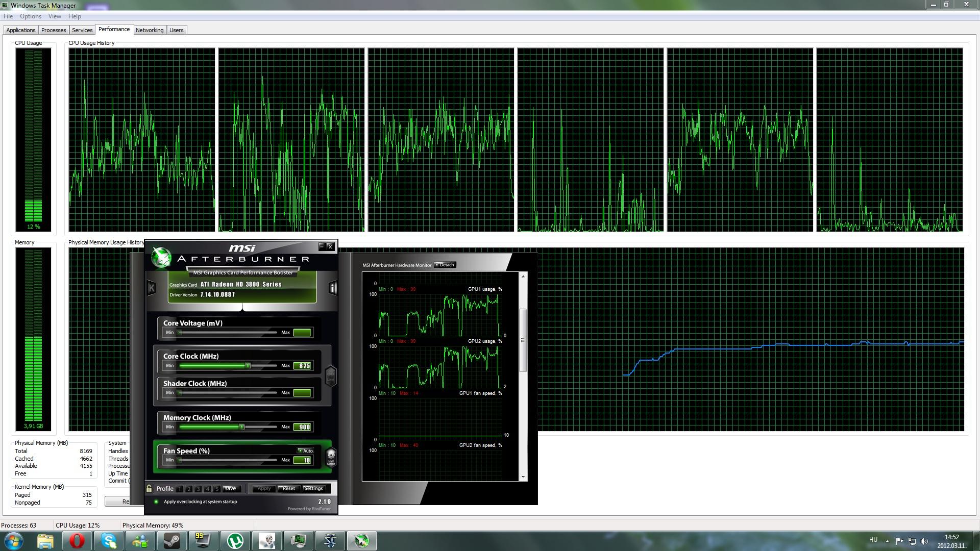Open Windows Live Messenger from the taskbar
The width and height of the screenshot is (980, 551).
pos(140,541)
